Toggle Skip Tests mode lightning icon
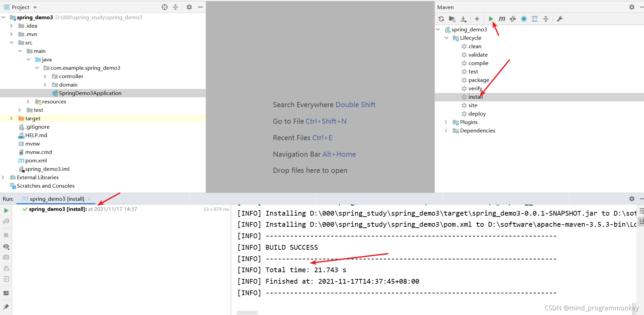The image size is (644, 315). (x=524, y=19)
